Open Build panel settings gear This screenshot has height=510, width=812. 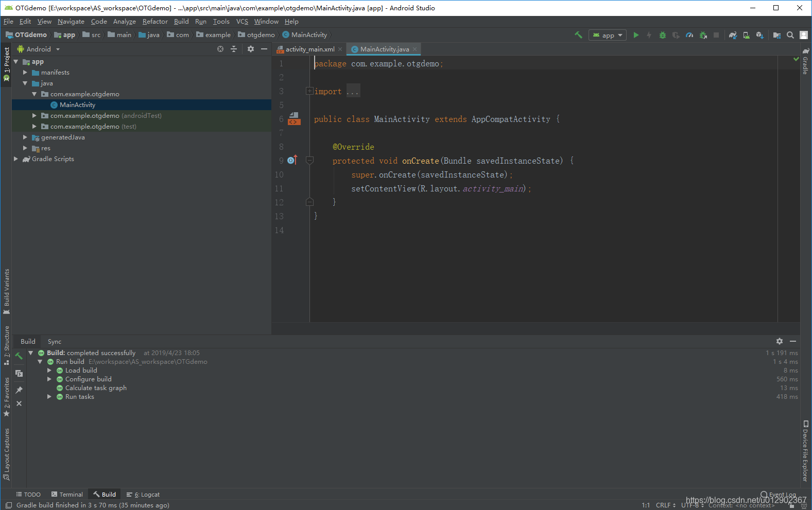tap(780, 341)
